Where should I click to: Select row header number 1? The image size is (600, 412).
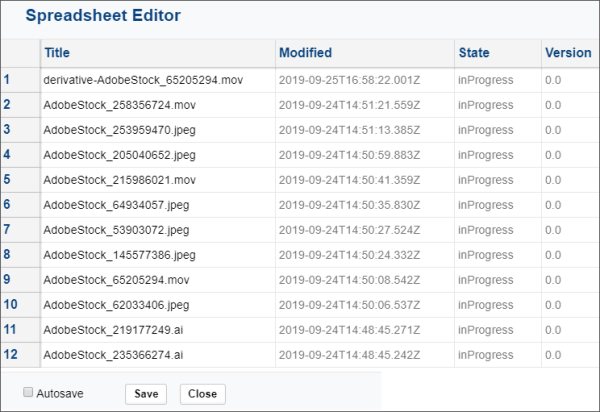20,80
